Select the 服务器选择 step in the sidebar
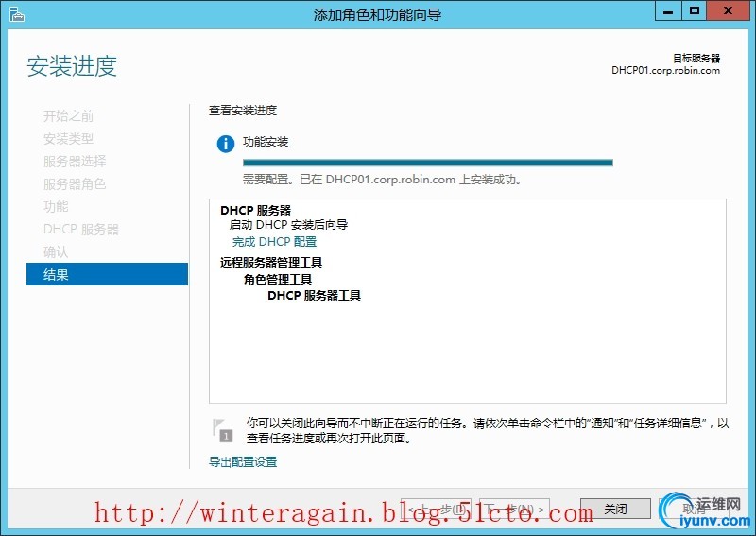Viewport: 756px width, 536px height. [x=75, y=161]
